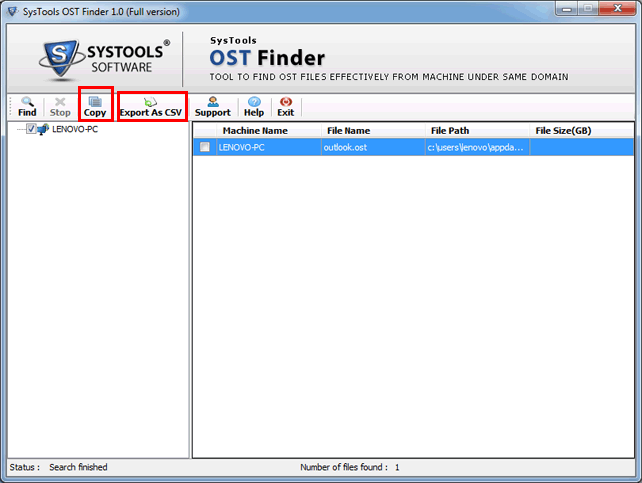Click the c:\users\lenovo\appda... path cell
The image size is (642, 483).
click(x=477, y=147)
